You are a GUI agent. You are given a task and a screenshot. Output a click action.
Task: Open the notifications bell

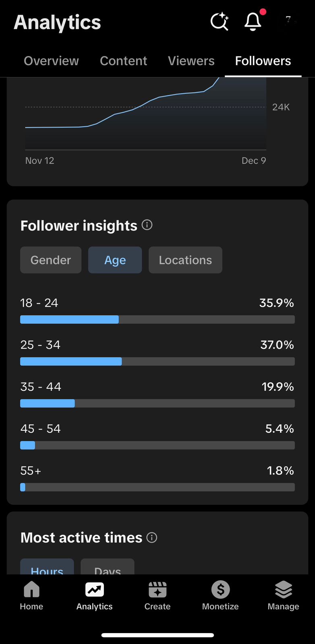pos(253,21)
